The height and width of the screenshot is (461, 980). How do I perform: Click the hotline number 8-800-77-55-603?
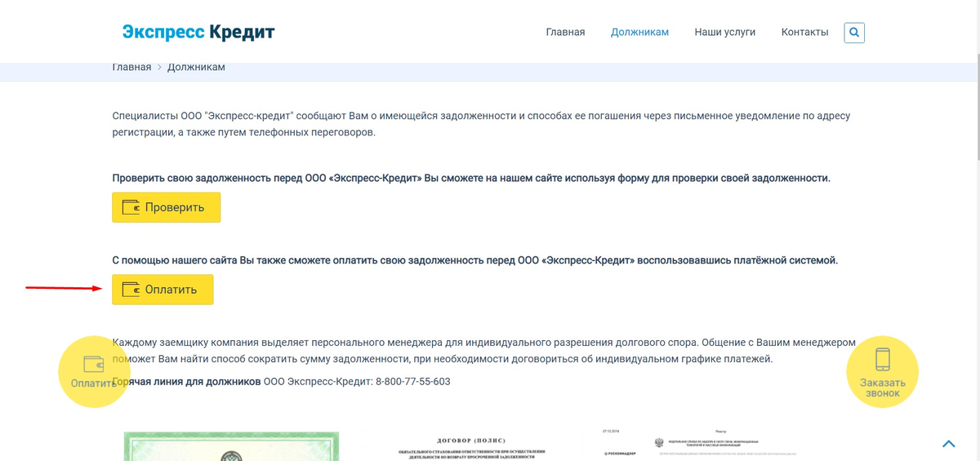pyautogui.click(x=412, y=382)
